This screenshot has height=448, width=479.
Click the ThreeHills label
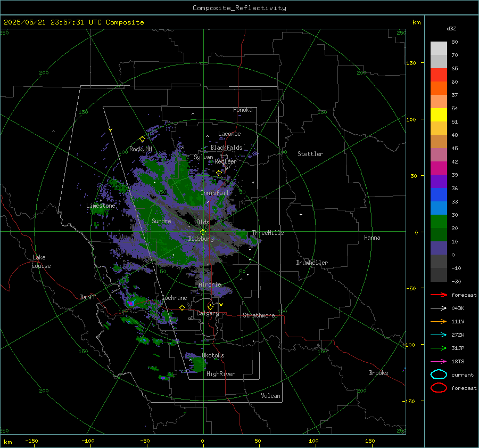pyautogui.click(x=268, y=233)
